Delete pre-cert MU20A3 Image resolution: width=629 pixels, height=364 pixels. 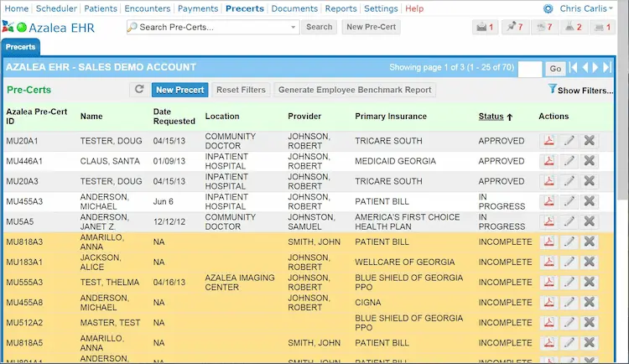590,181
